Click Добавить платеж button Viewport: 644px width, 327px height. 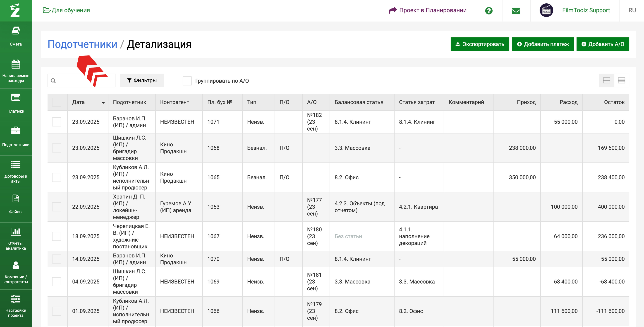[x=543, y=44]
